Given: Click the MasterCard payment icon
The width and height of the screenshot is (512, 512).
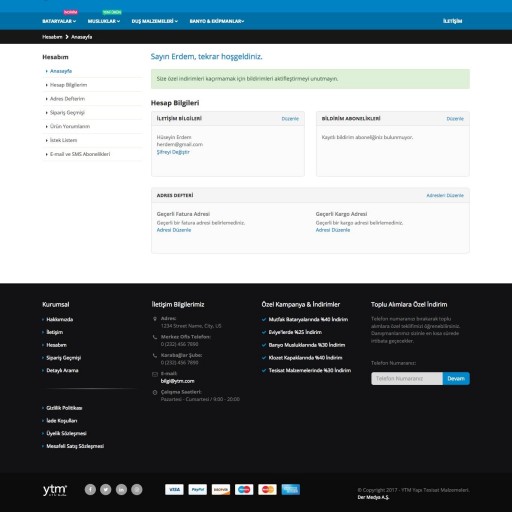Looking at the screenshot, I should click(x=267, y=489).
